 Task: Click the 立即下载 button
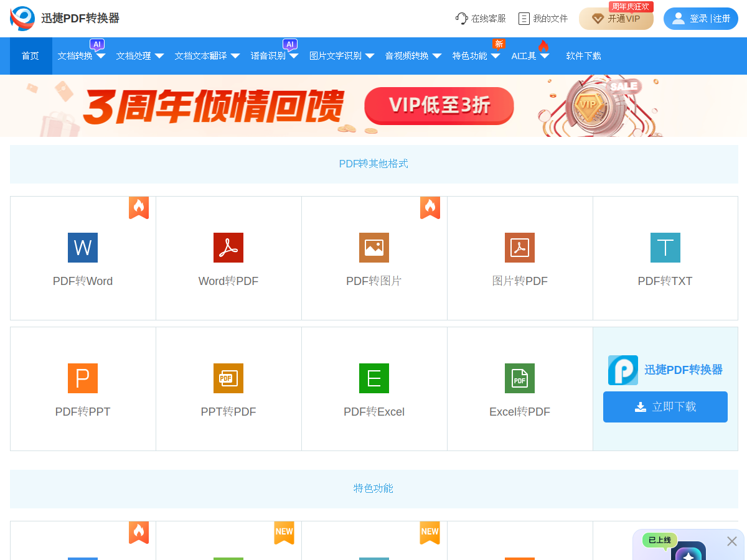coord(665,407)
